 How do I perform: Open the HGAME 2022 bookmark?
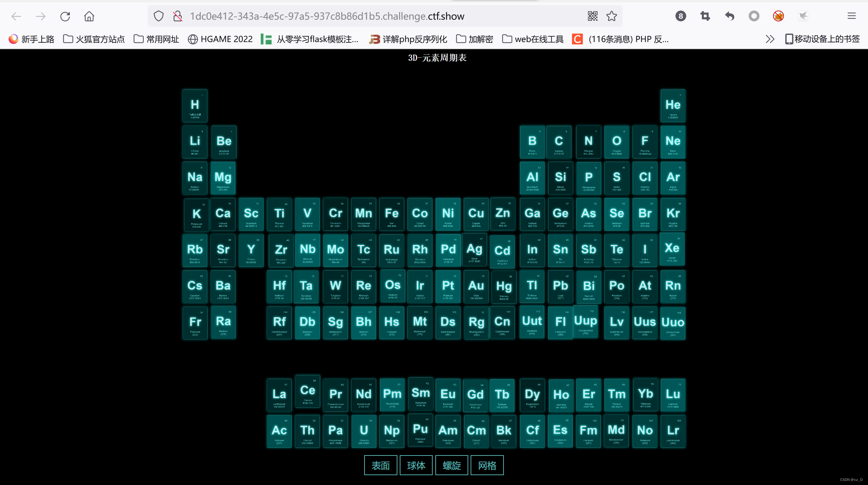pyautogui.click(x=220, y=39)
